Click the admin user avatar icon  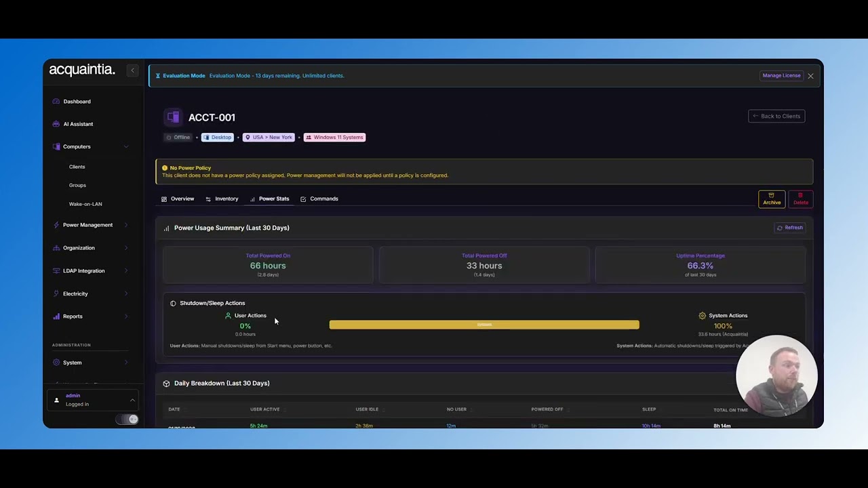57,400
